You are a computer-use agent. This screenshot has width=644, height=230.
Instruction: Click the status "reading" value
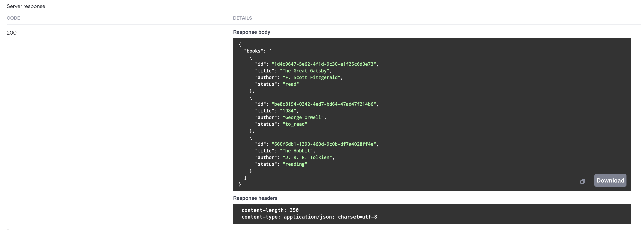pyautogui.click(x=295, y=164)
